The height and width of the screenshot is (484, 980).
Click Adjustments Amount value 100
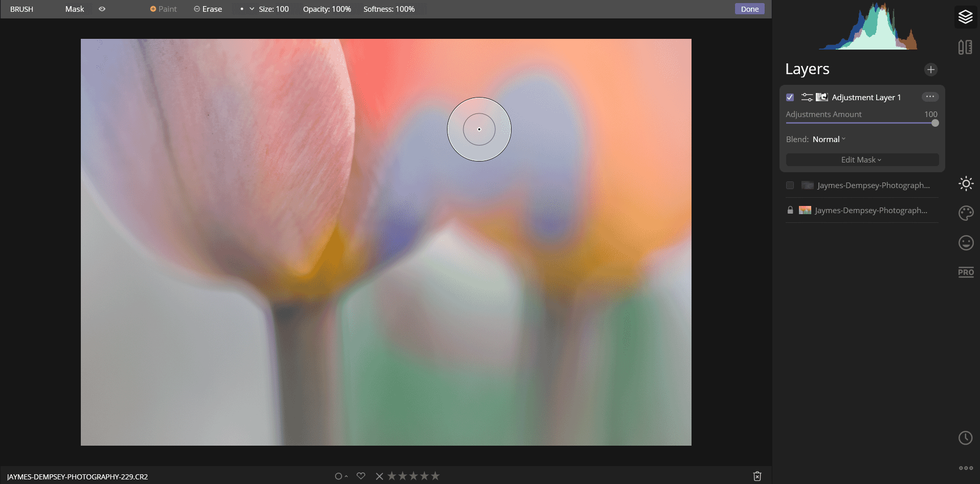930,114
